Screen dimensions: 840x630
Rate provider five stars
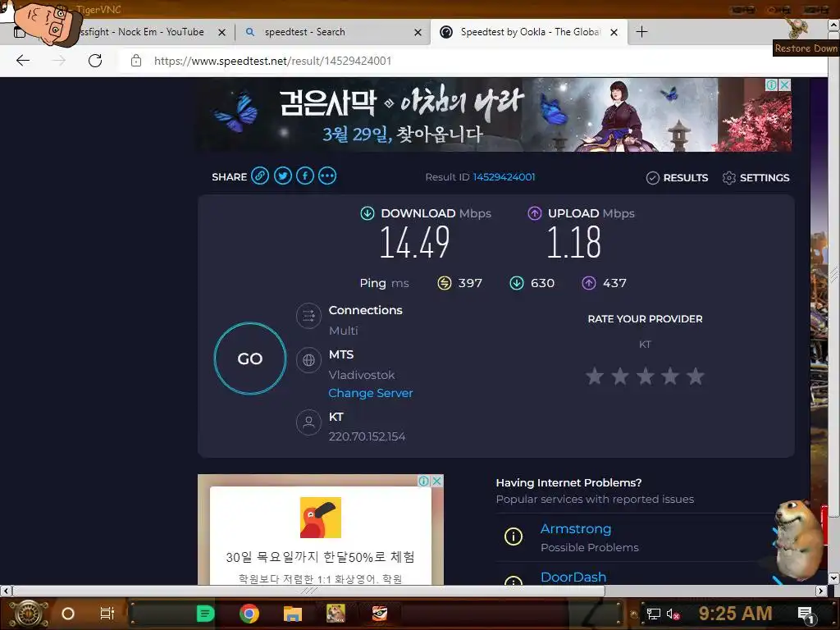[696, 376]
